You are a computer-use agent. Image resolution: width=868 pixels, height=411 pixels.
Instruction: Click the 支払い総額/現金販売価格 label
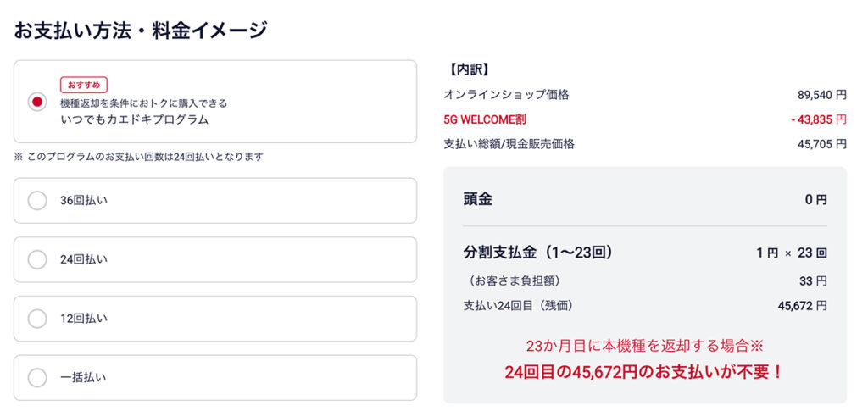pos(509,144)
